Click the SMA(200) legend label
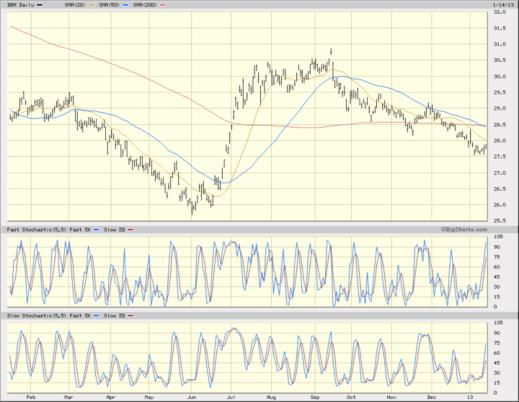519x402 pixels. point(145,5)
